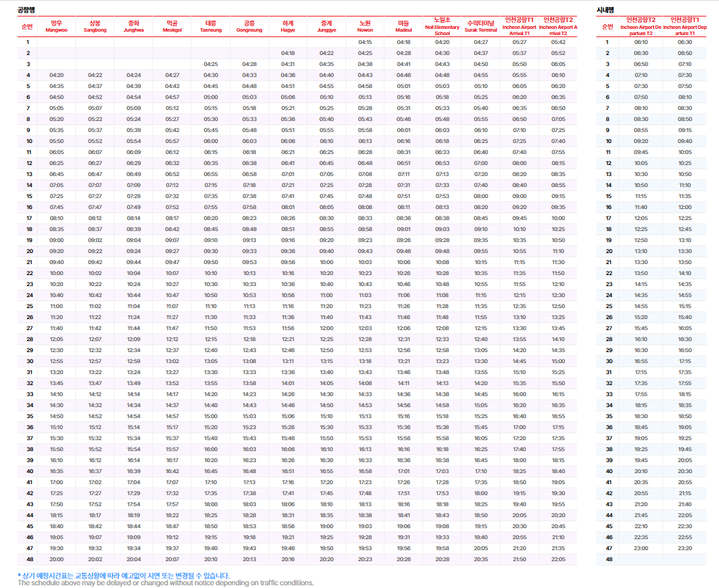Image resolution: width=719 pixels, height=588 pixels.
Task: Click 07:13 Noil Elementary School time, row 13
Action: (442, 174)
